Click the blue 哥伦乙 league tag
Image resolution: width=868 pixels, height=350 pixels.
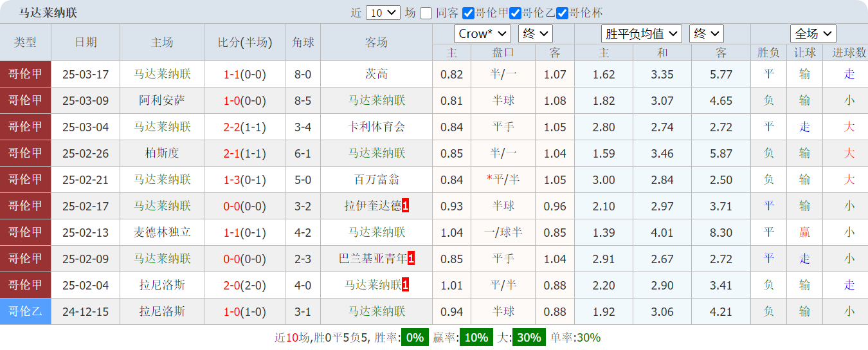click(26, 311)
